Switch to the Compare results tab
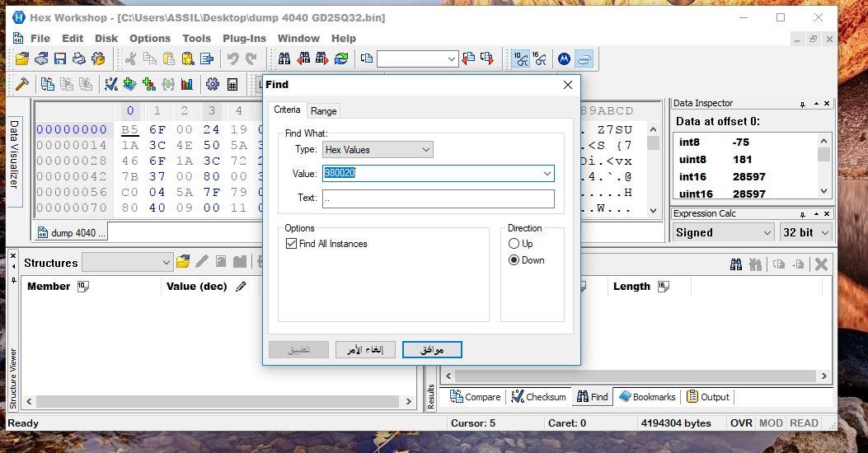Image resolution: width=868 pixels, height=453 pixels. [x=475, y=397]
